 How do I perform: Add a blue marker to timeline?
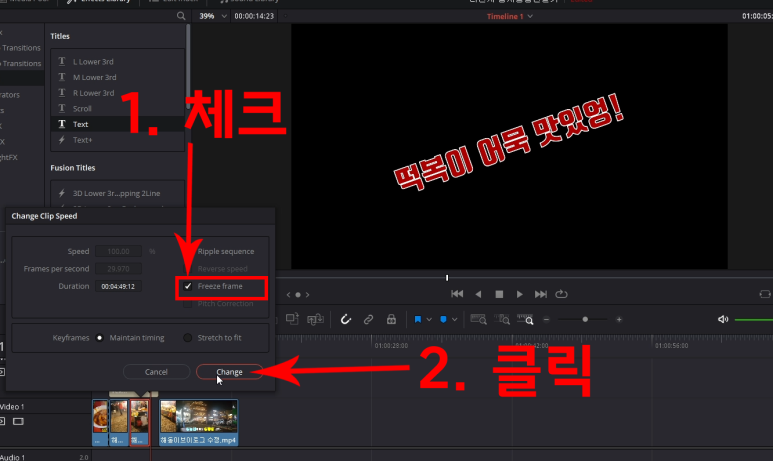coord(443,319)
